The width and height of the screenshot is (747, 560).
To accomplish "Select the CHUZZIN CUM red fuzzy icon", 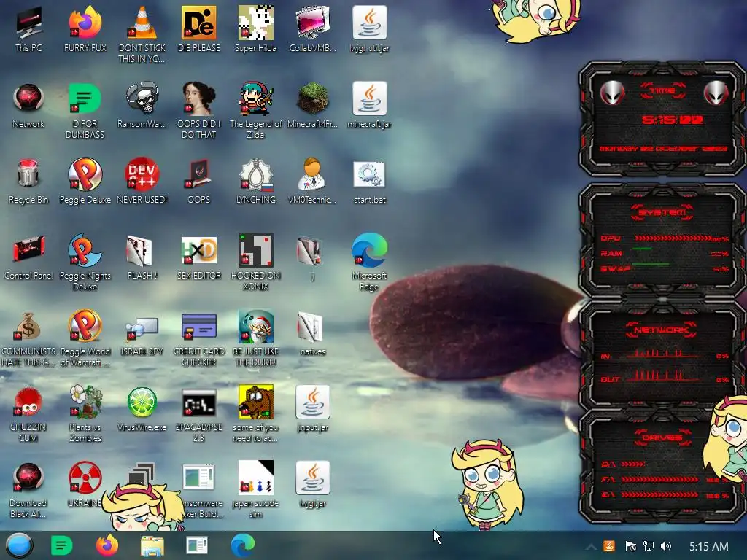I will pos(28,414).
